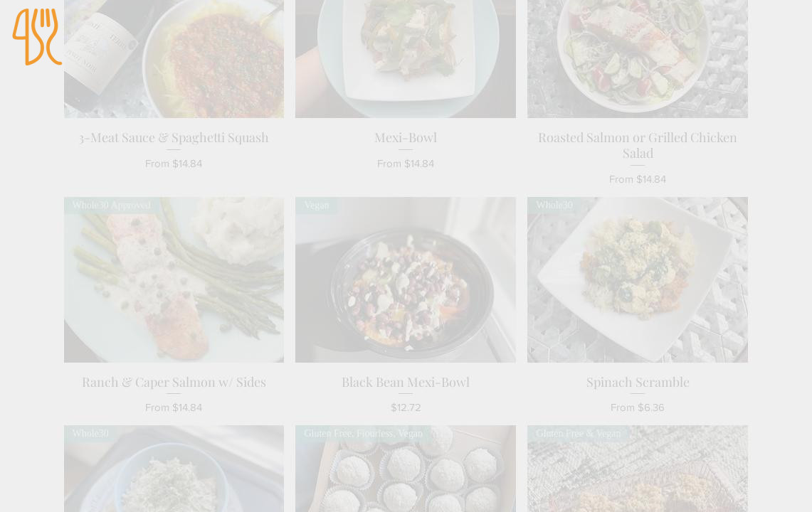Open the Mexi-Bowl dish photo
The width and height of the screenshot is (812, 512).
point(406,59)
